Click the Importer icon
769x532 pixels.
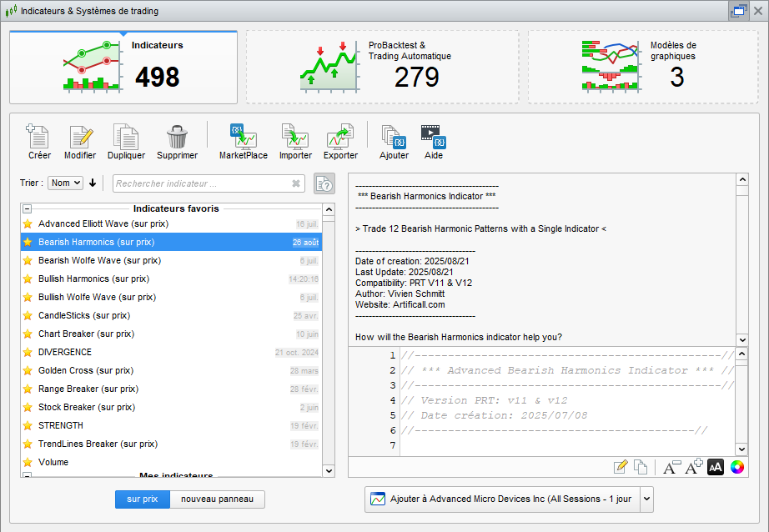click(x=295, y=138)
